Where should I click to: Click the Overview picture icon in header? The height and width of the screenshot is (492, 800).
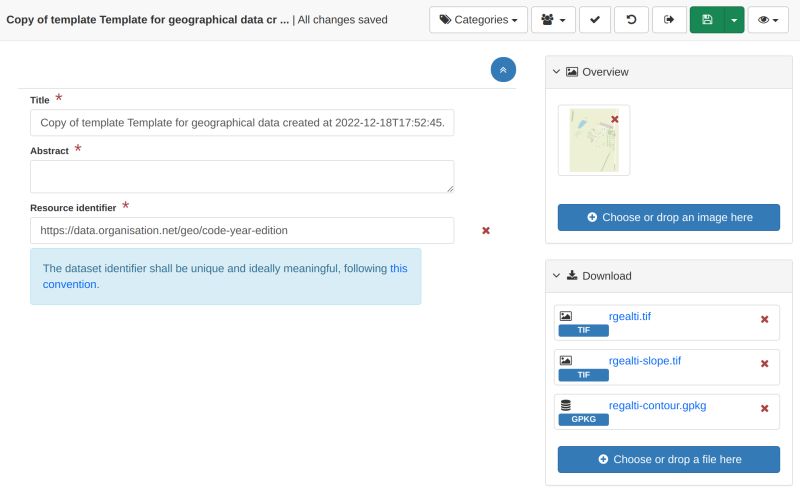coord(572,72)
